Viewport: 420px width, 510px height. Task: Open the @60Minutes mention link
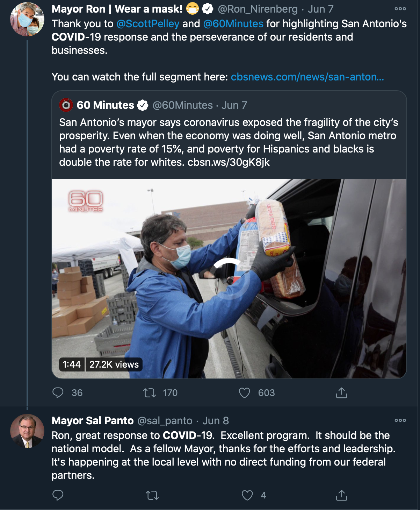(x=233, y=24)
